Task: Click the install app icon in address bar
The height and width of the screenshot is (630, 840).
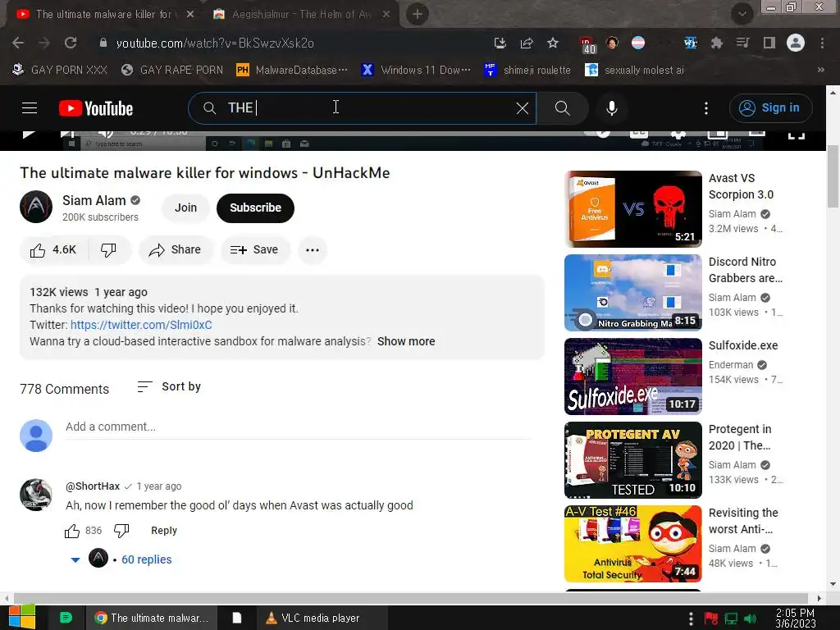Action: [x=500, y=43]
